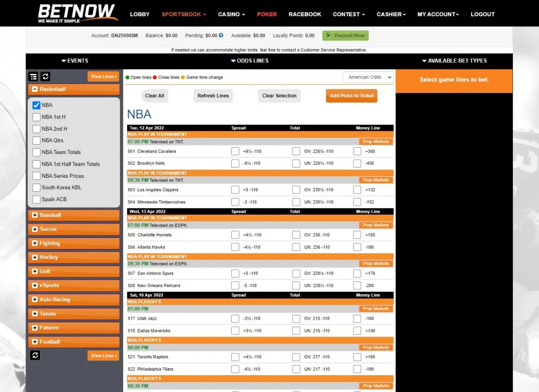Click the Refresh Lines button
This screenshot has width=539, height=392.
213,96
